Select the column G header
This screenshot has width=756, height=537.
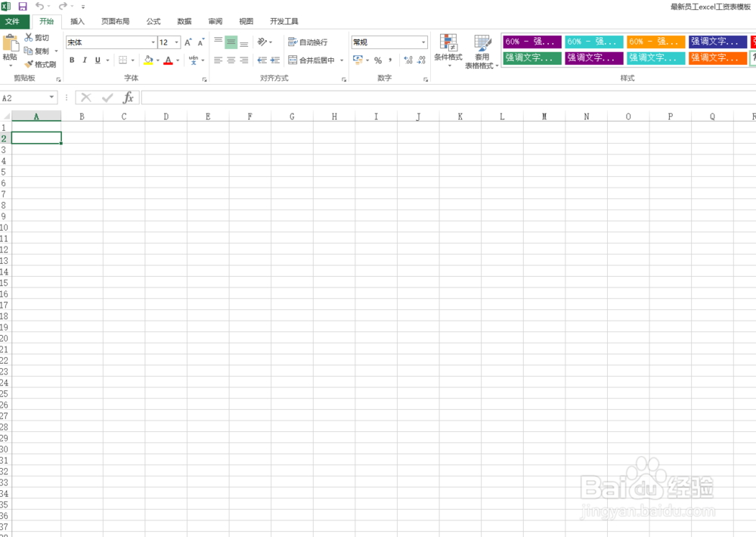point(292,116)
